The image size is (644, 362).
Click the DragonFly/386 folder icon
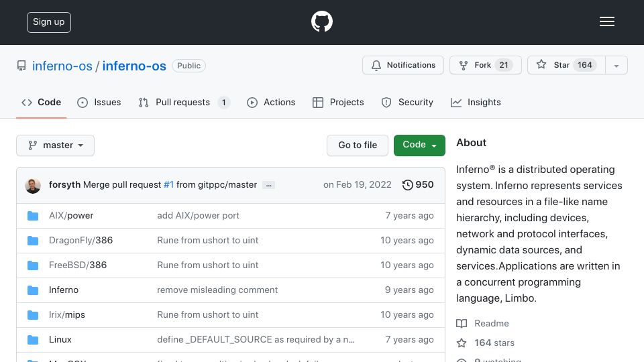33,241
